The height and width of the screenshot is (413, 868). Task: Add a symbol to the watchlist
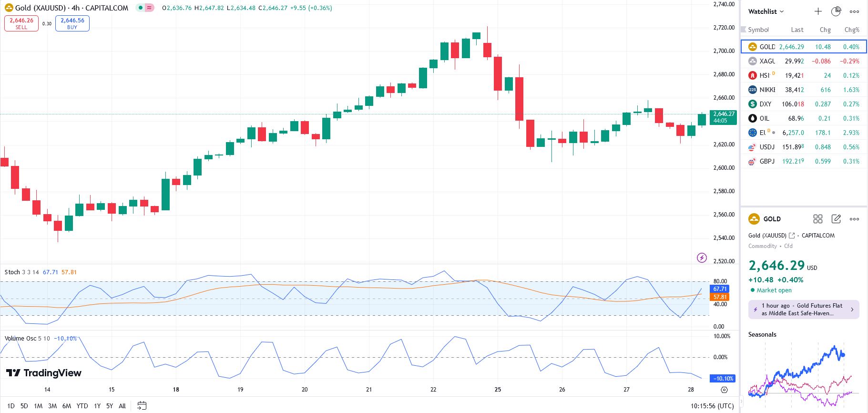coord(818,11)
